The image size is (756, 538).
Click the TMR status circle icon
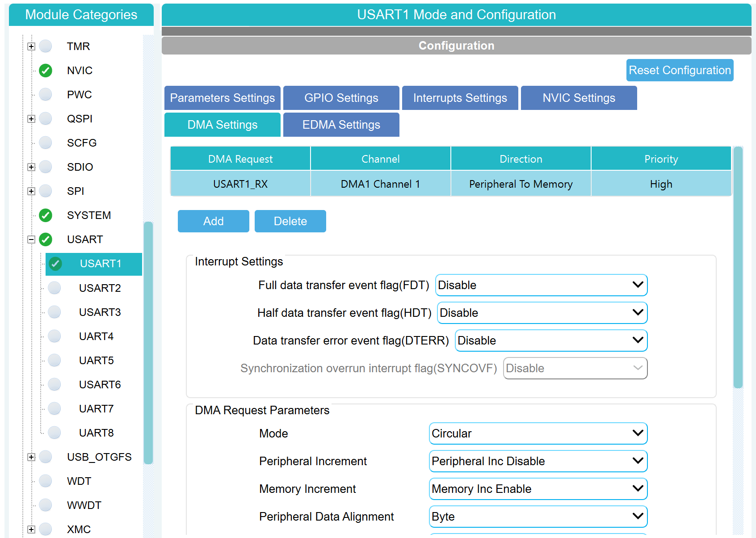[x=46, y=46]
